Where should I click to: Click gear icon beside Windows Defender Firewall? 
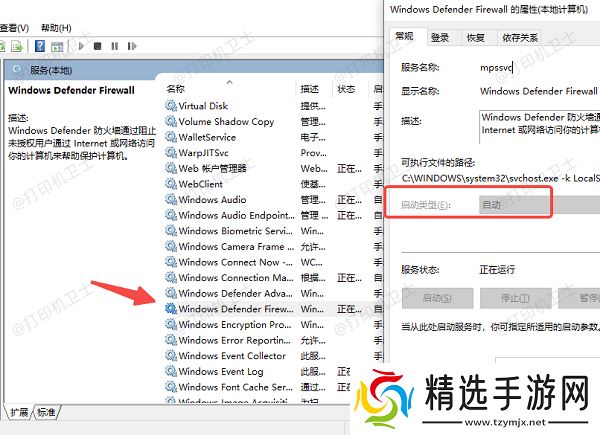(171, 308)
